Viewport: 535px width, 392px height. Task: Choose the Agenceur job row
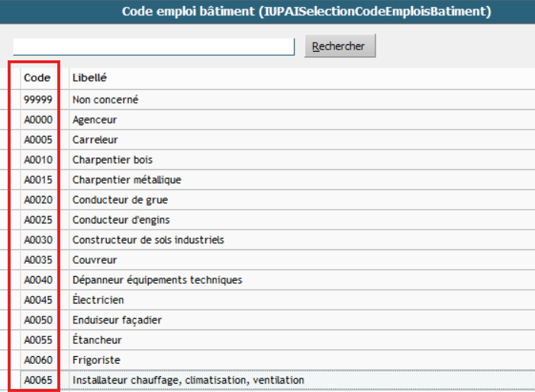(95, 120)
